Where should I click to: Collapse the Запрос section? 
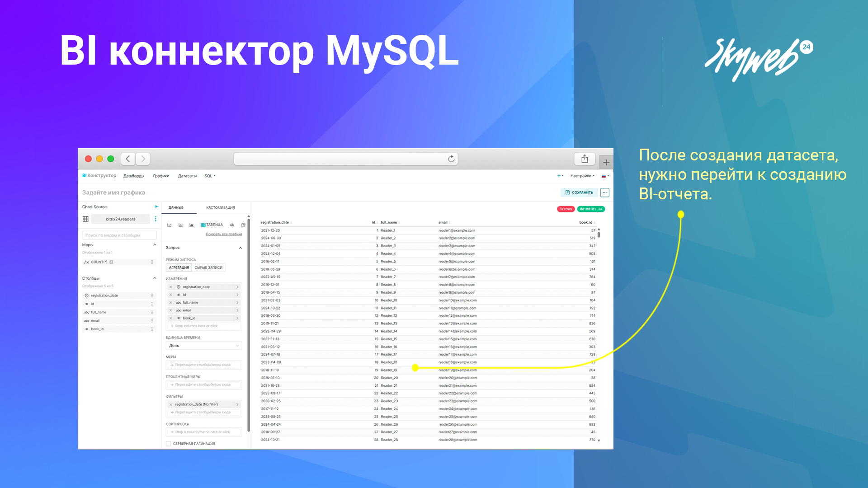coord(241,248)
